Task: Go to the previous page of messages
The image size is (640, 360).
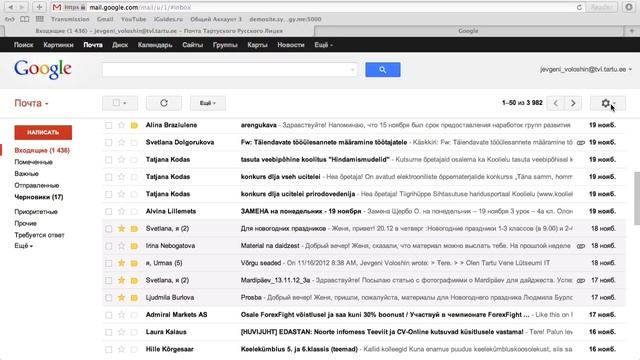Action: 556,103
